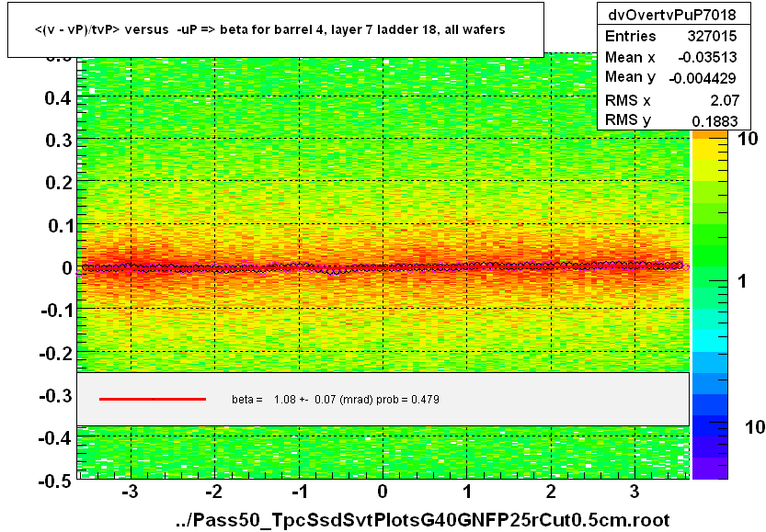This screenshot has height=532, width=766.
Task: Click the y-axis label -0.3
Action: coord(56,395)
